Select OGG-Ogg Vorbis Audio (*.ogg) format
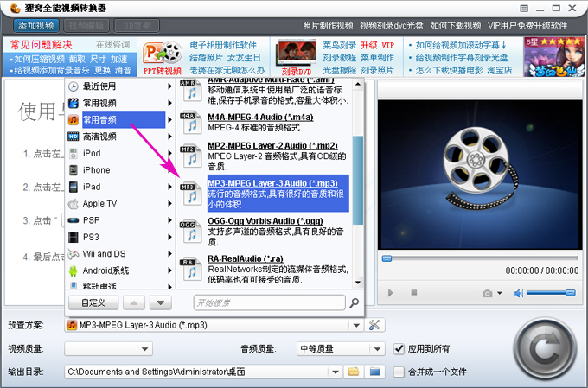 [x=265, y=221]
